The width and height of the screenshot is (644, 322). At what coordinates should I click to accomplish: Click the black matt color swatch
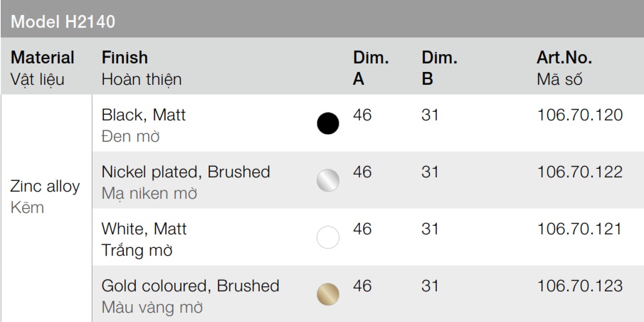click(328, 123)
